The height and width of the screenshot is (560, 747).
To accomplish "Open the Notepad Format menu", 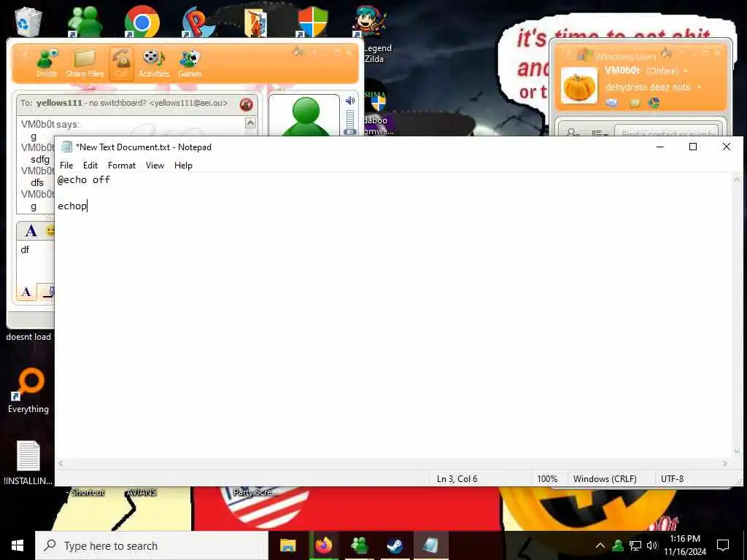I will (122, 166).
